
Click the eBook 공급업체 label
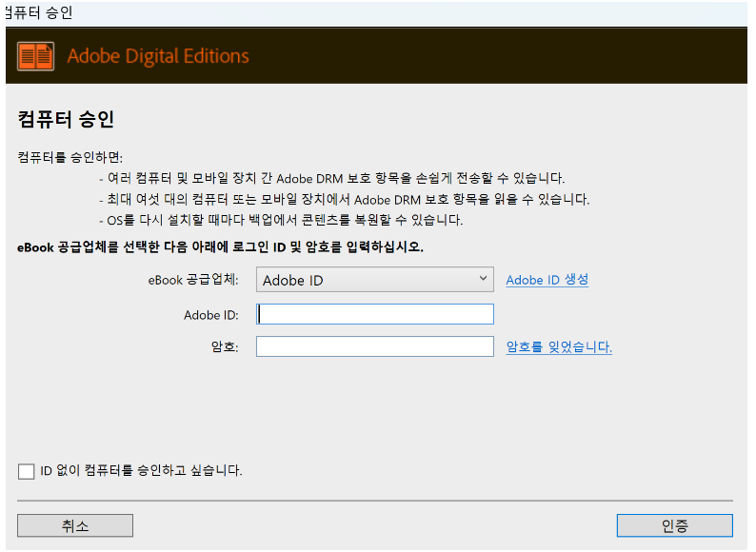pos(193,280)
